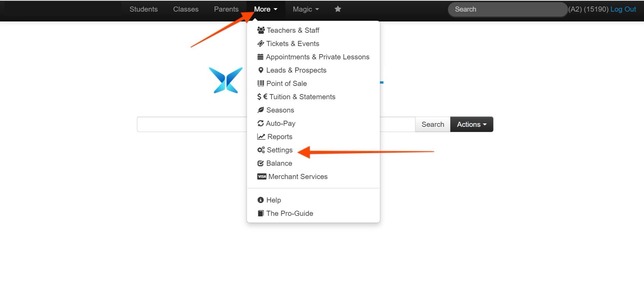Image resolution: width=644 pixels, height=283 pixels.
Task: Open Tuition & Statements from menu
Action: 302,97
